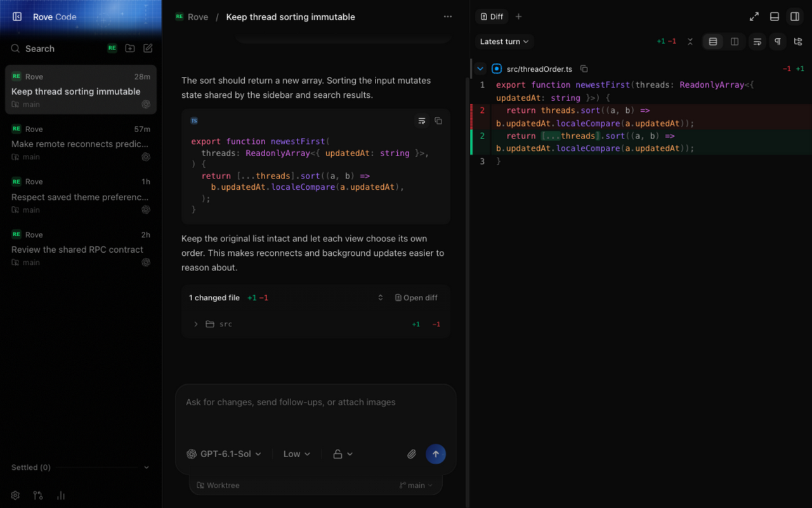This screenshot has width=812, height=508.
Task: Switch to split diff view
Action: point(735,41)
